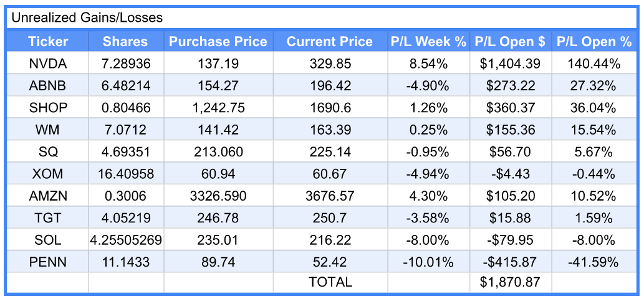Viewport: 644px width, 299px height.
Task: Select the Current Price column header
Action: tap(330, 42)
